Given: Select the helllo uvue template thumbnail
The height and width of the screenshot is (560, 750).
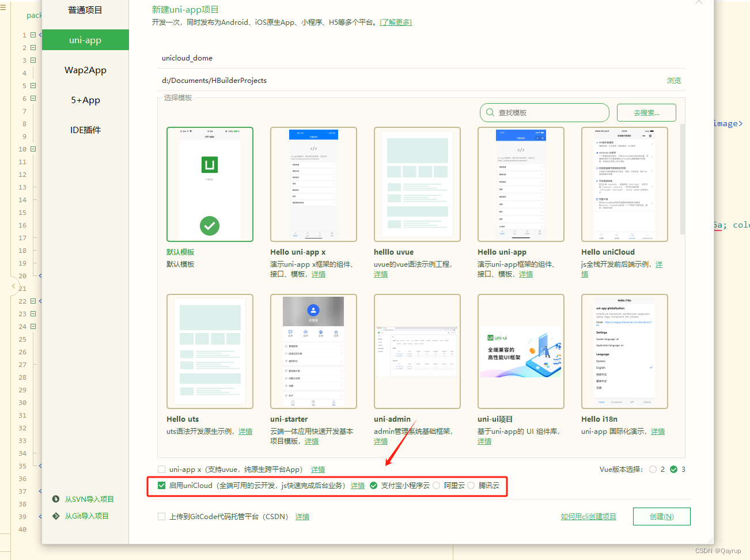Looking at the screenshot, I should point(417,184).
